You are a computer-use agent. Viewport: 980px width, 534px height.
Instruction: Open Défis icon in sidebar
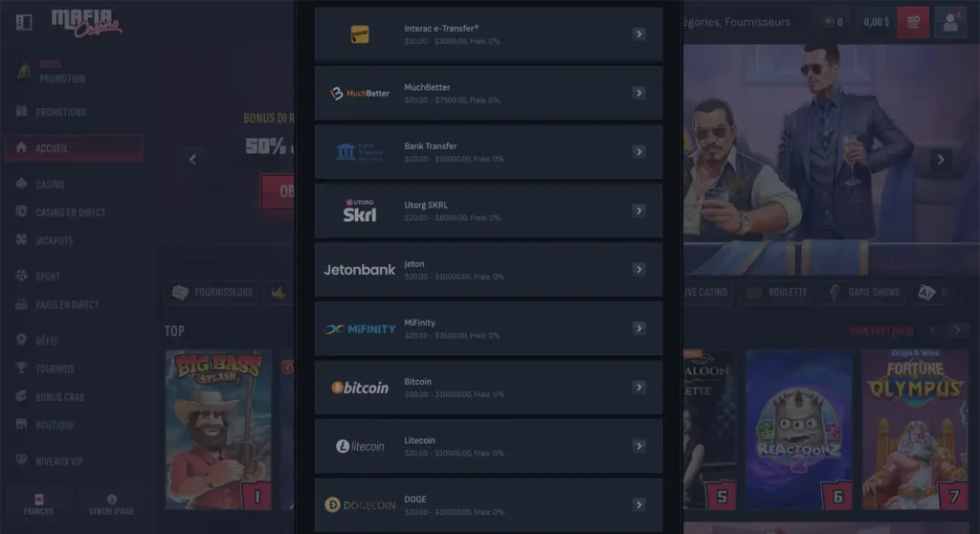(x=21, y=340)
